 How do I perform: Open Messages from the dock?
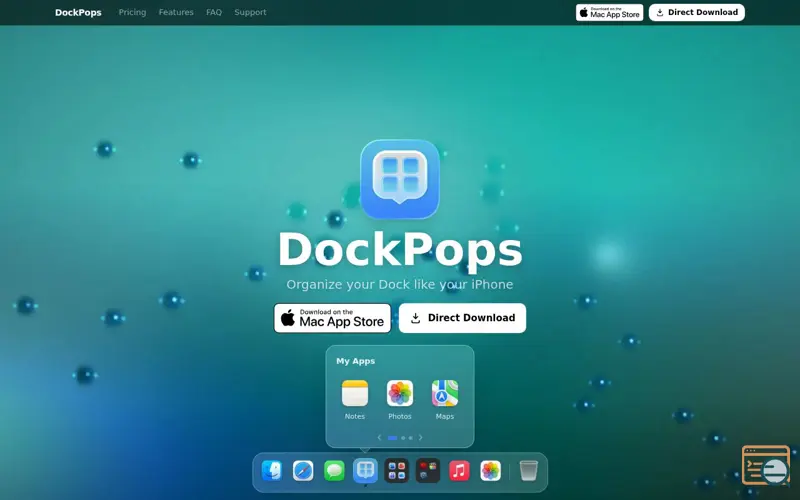point(334,470)
